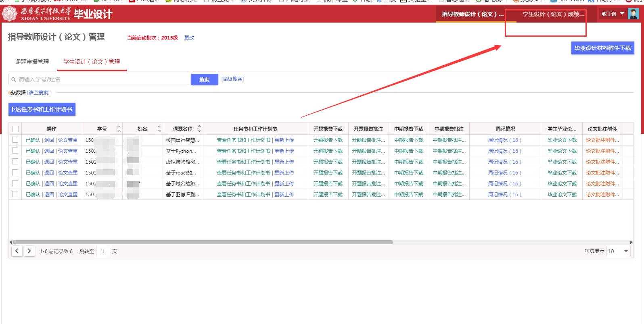Open 学生设计（论文）成绩 top menu
Image resolution: width=644 pixels, height=324 pixels.
(553, 14)
